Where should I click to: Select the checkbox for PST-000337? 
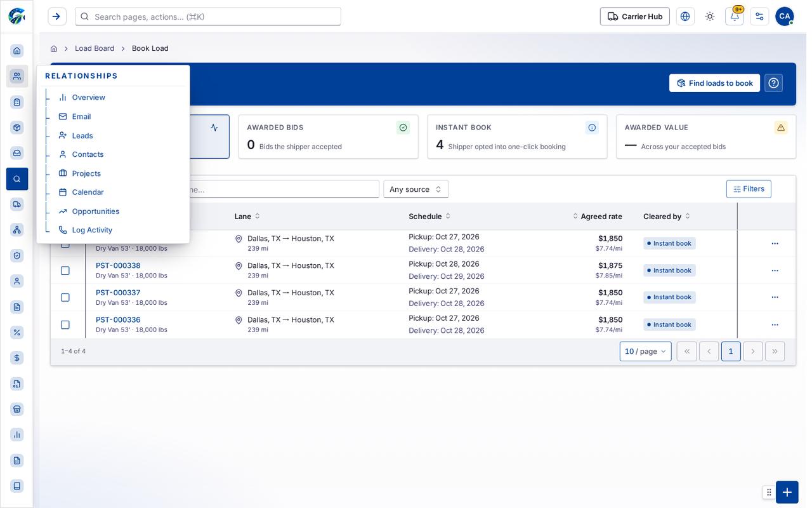[65, 298]
